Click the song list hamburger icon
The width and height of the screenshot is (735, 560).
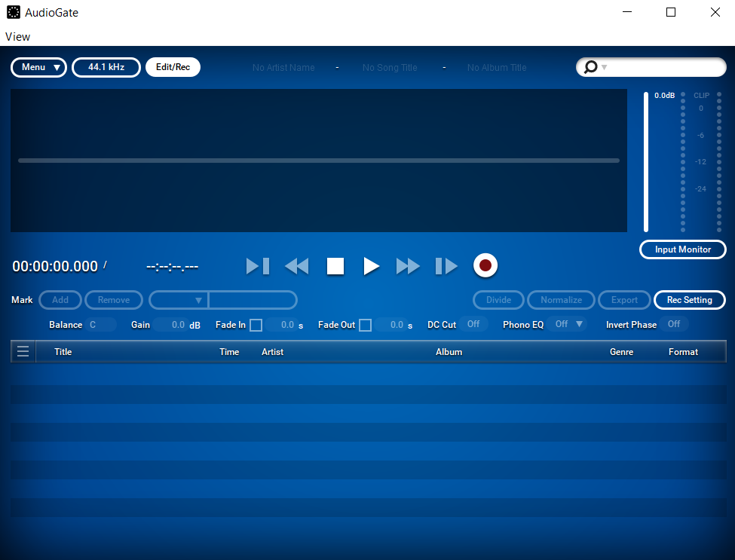pyautogui.click(x=23, y=350)
